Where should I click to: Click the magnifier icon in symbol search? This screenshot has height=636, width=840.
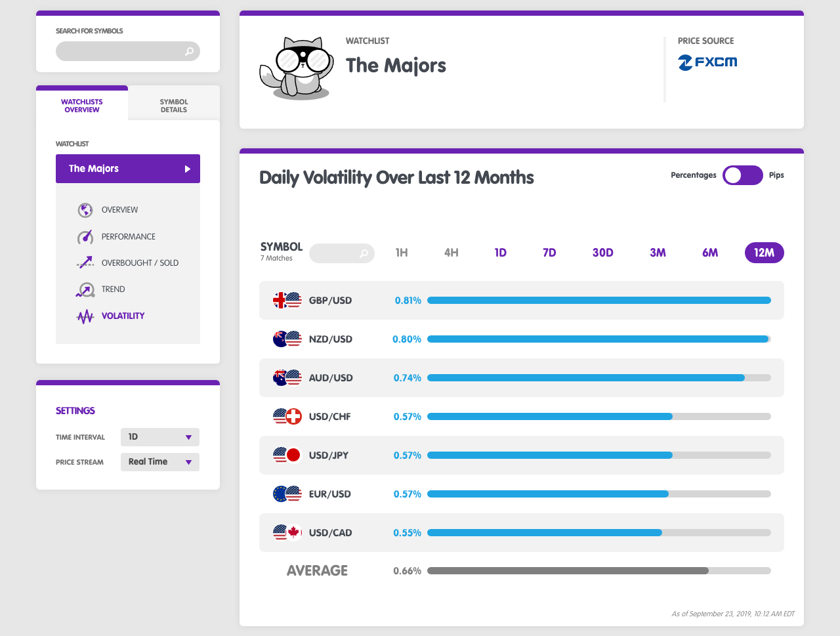coord(189,51)
